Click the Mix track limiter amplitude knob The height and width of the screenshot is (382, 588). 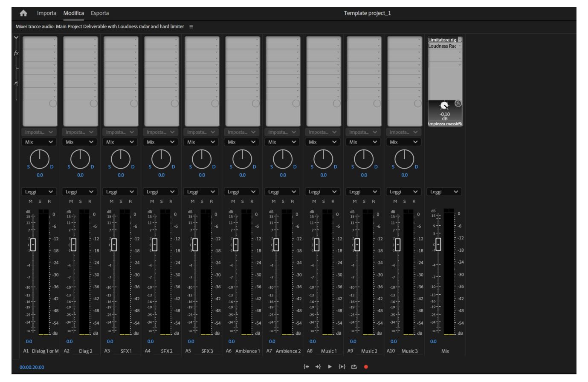click(x=444, y=106)
